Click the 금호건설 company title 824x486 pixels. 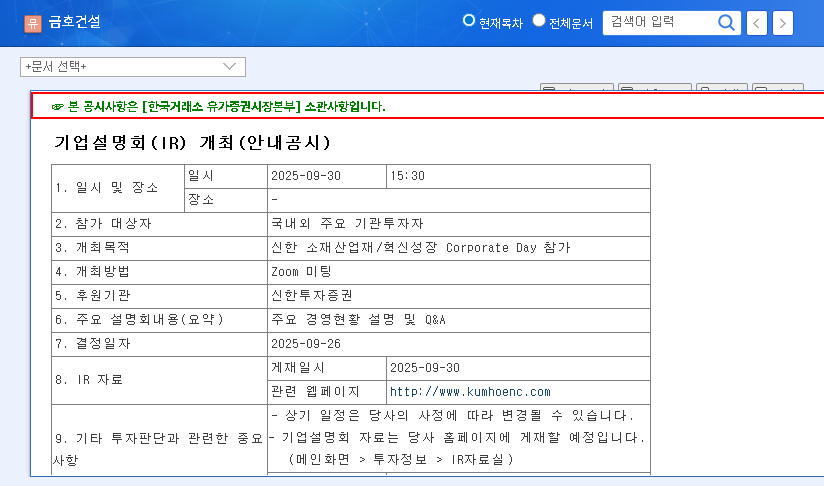coord(74,22)
